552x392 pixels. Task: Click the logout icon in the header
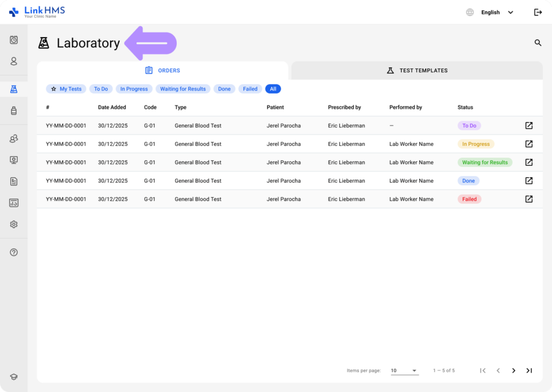click(x=537, y=12)
